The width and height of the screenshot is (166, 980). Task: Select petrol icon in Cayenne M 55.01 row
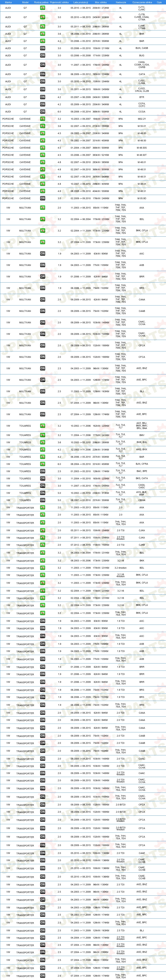(42, 126)
